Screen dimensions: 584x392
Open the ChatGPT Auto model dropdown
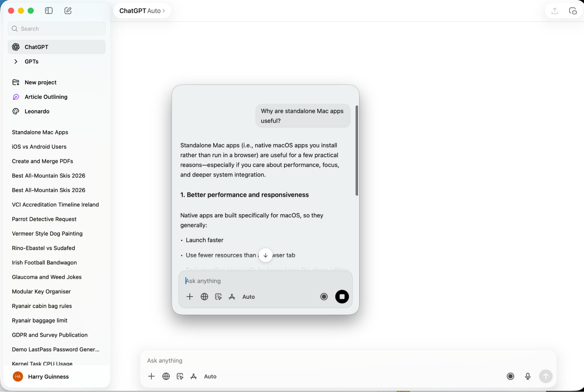142,11
